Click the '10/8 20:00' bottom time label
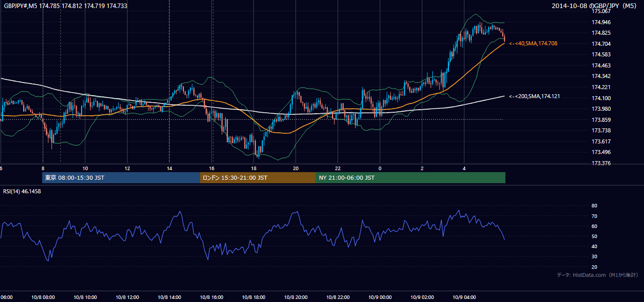This screenshot has width=644, height=302. [x=296, y=297]
